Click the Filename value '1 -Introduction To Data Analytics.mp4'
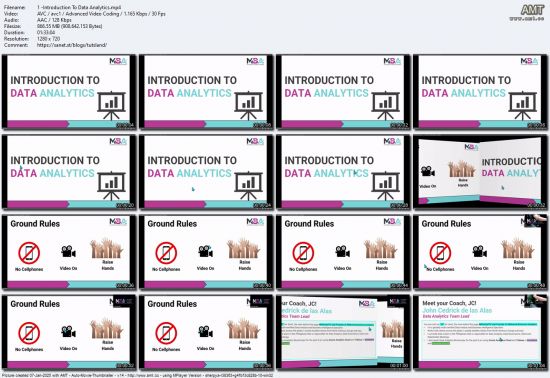Viewport: 550px width, 378px height. [79, 7]
